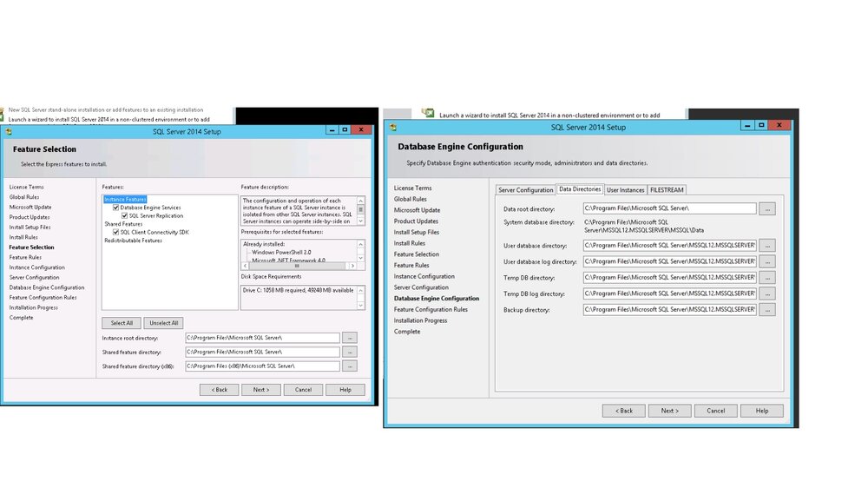Image resolution: width=868 pixels, height=488 pixels.
Task: Edit the Temp DB log directory field
Action: [670, 293]
